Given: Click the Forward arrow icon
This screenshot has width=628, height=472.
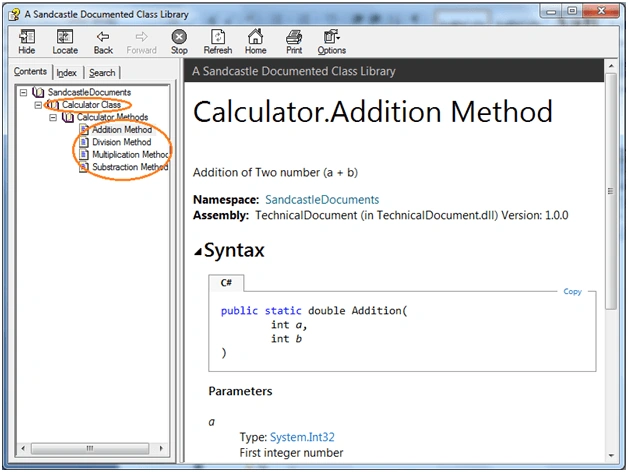Looking at the screenshot, I should (141, 42).
